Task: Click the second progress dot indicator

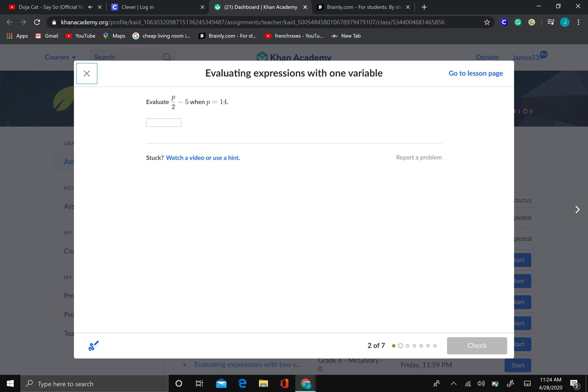Action: [401, 346]
